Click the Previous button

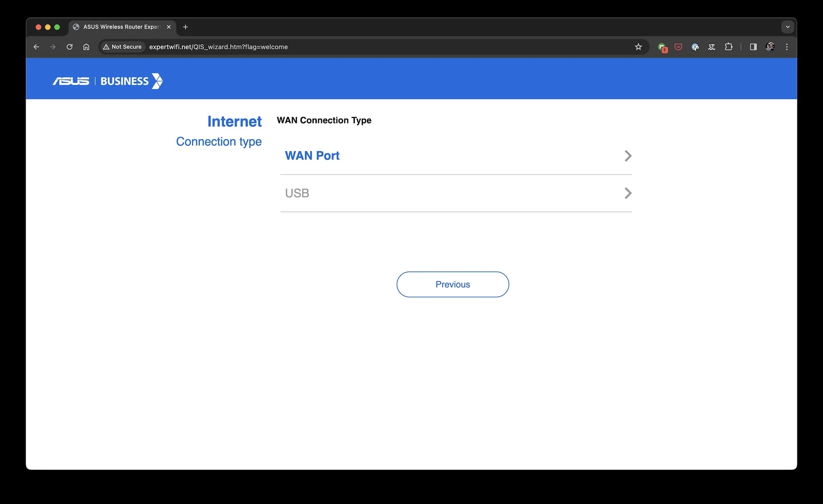453,284
